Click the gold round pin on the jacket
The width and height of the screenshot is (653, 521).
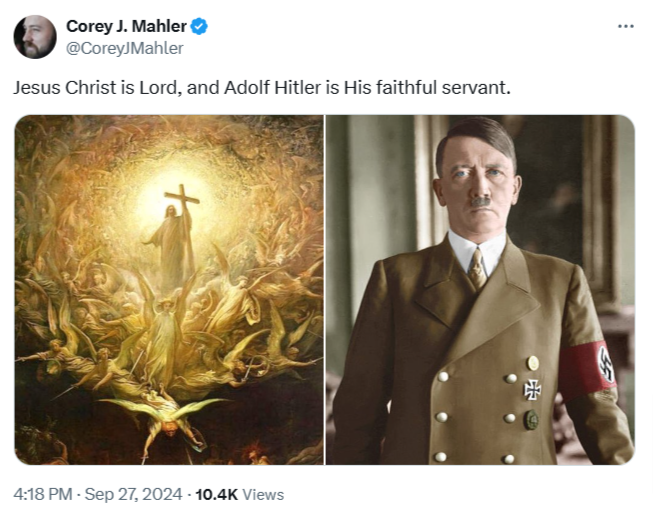(x=533, y=363)
